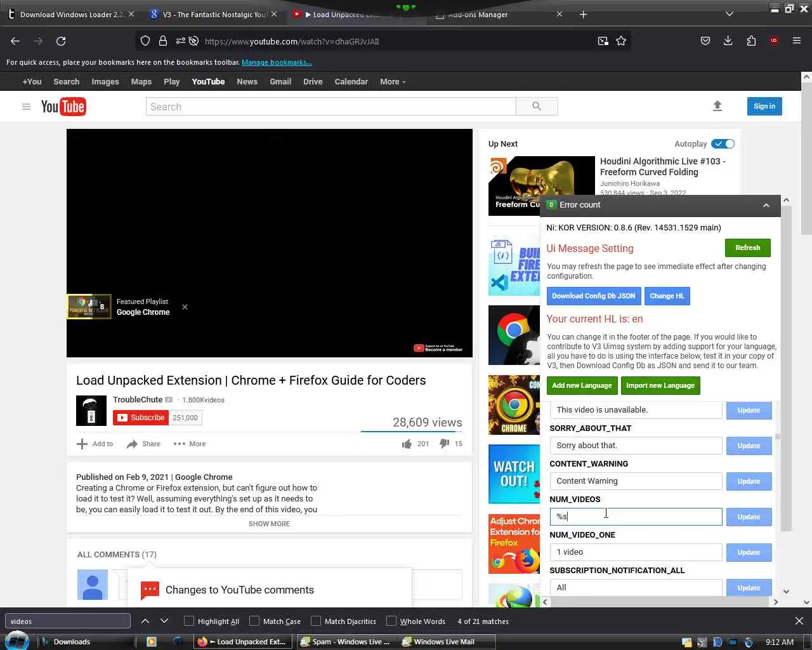This screenshot has height=650, width=812.
Task: Click the find bar text field
Action: [x=68, y=621]
